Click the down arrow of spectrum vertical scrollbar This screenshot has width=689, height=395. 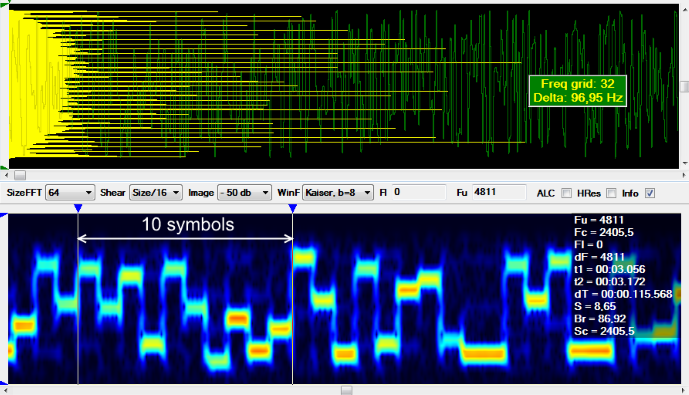(685, 164)
